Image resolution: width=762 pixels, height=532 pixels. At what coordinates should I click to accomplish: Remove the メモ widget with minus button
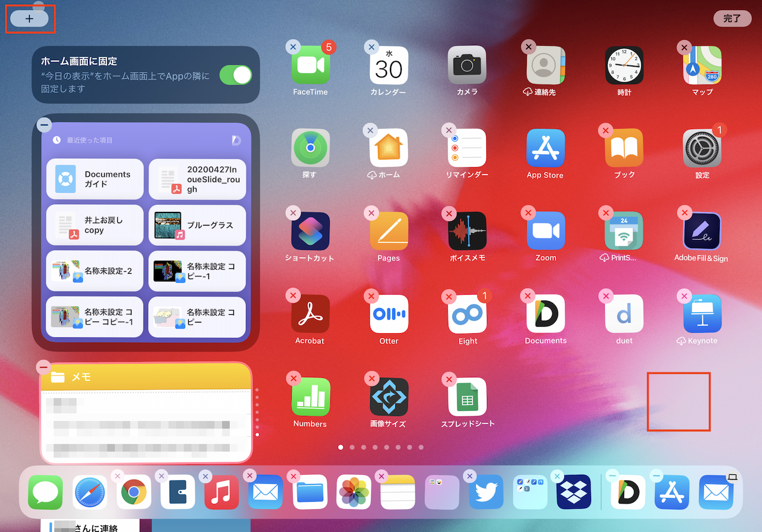point(43,367)
